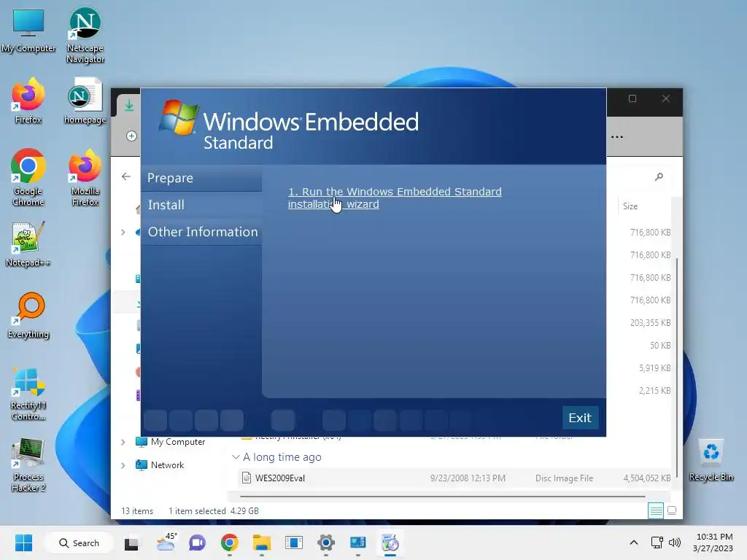This screenshot has height=560, width=747.
Task: Close the Explorer window
Action: pos(665,98)
